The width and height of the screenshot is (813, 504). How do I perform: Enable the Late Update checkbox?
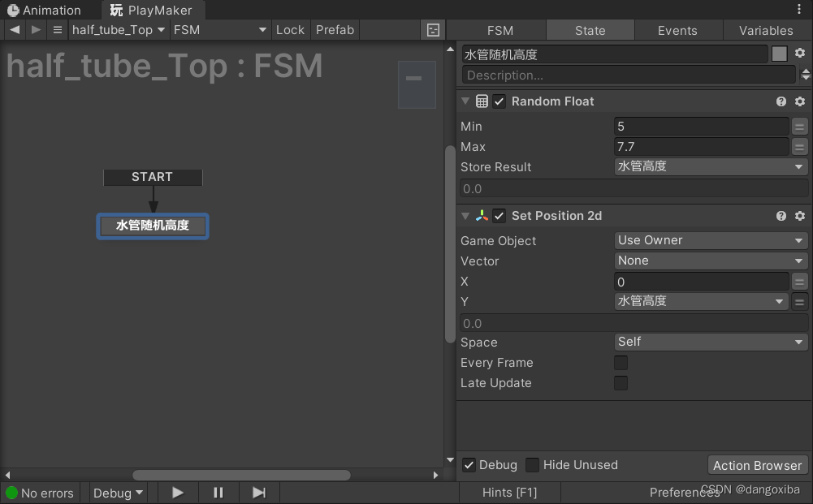(x=621, y=383)
